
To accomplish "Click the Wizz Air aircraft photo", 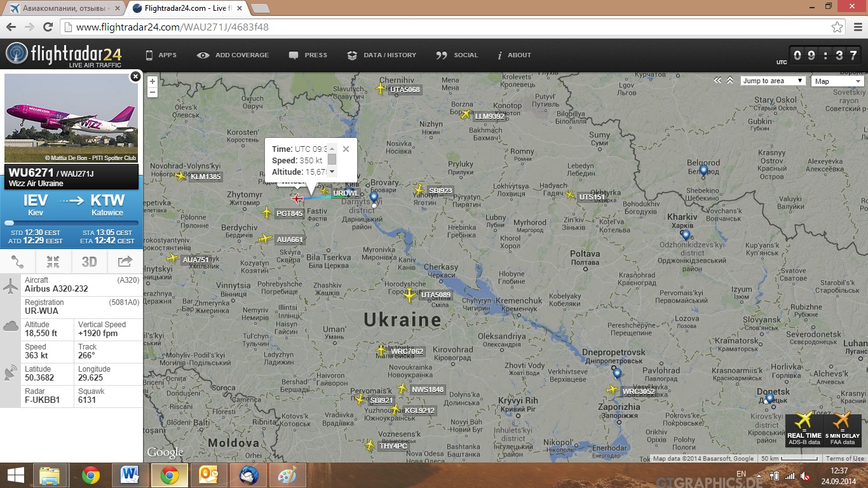I will coord(71,118).
